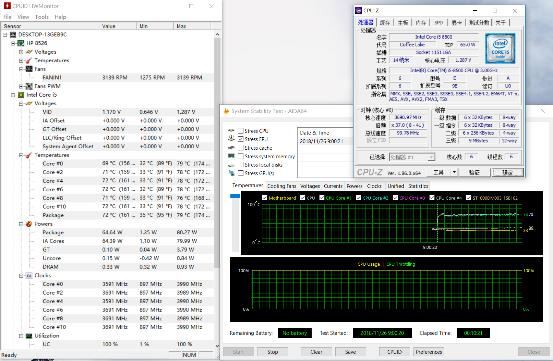Image resolution: width=553 pixels, height=361 pixels.
Task: Click the motherboard Voltages lightning icon
Action: coord(29,52)
